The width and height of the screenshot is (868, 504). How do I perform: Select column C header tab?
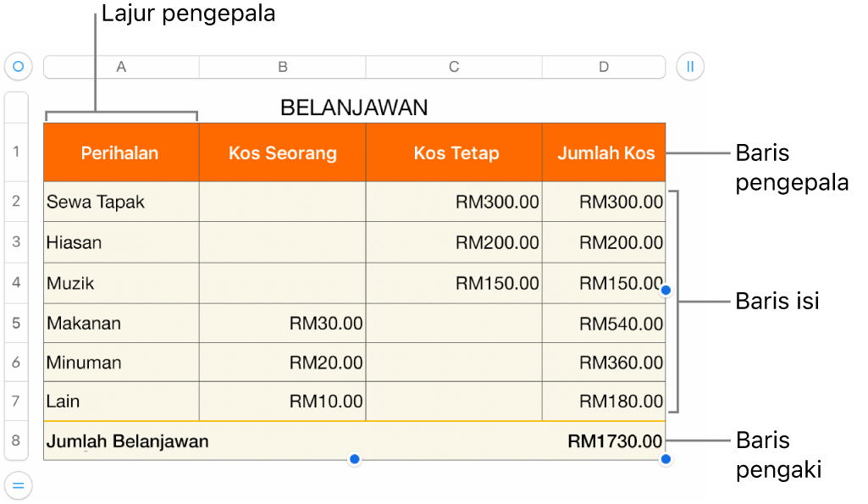[454, 67]
